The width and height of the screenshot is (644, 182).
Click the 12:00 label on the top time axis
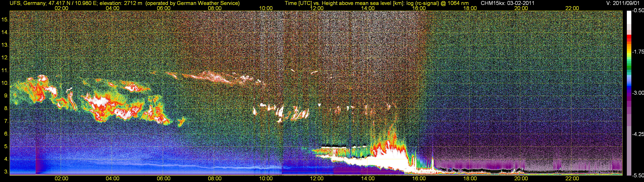pos(317,8)
